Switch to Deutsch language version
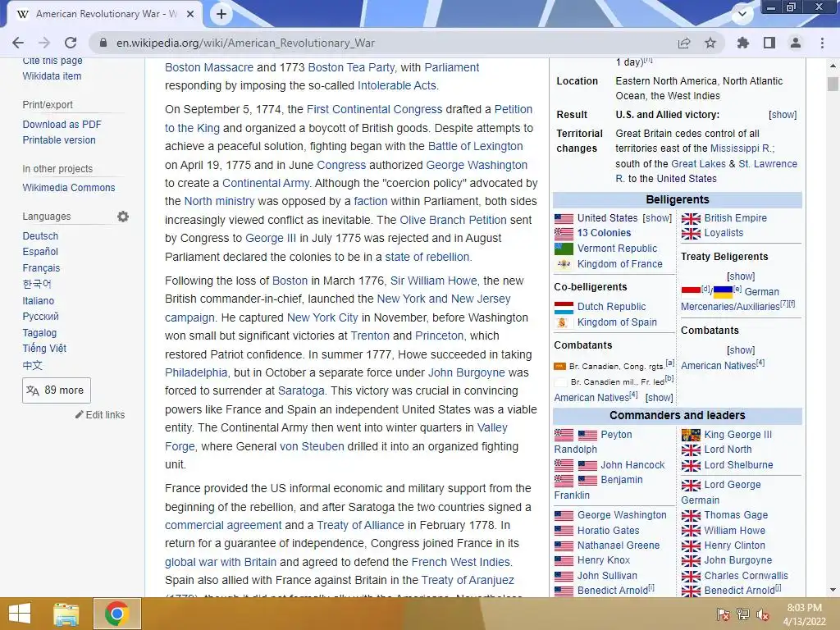Image resolution: width=840 pixels, height=630 pixels. [40, 235]
